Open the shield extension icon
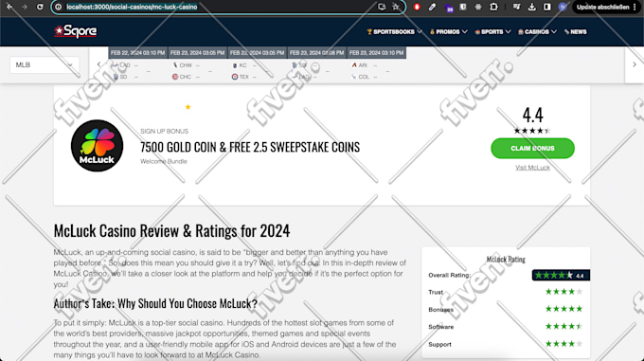644x361 pixels. coord(463,7)
